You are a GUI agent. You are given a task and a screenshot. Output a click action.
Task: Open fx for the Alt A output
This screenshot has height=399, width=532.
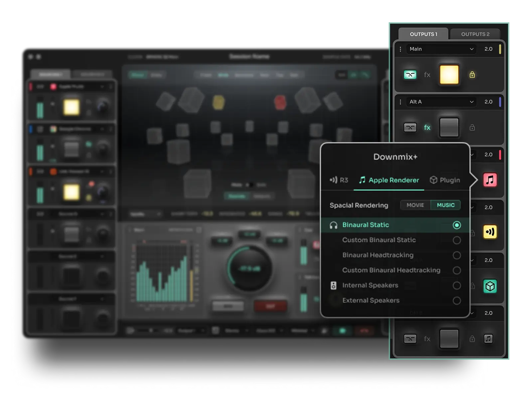pyautogui.click(x=427, y=127)
